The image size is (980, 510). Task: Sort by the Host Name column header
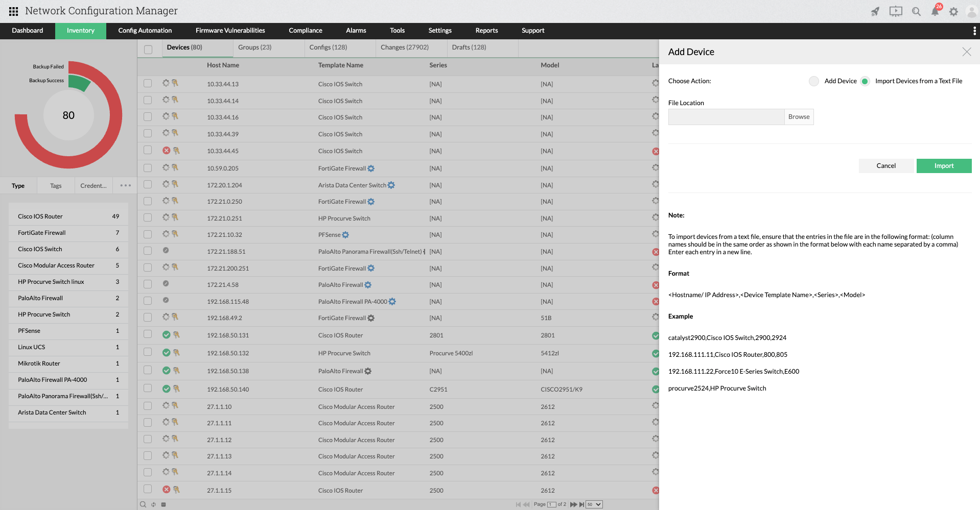coord(223,65)
